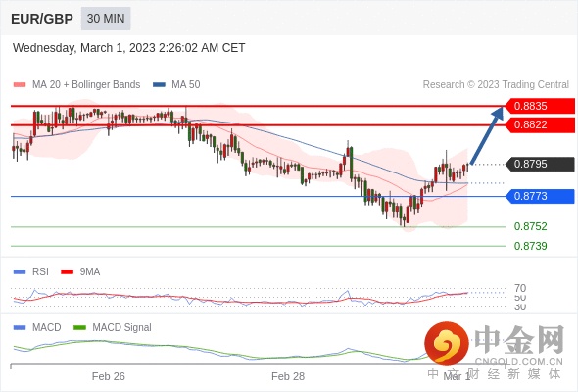Click the '9MA' legend label
This screenshot has width=578, height=392.
point(90,271)
